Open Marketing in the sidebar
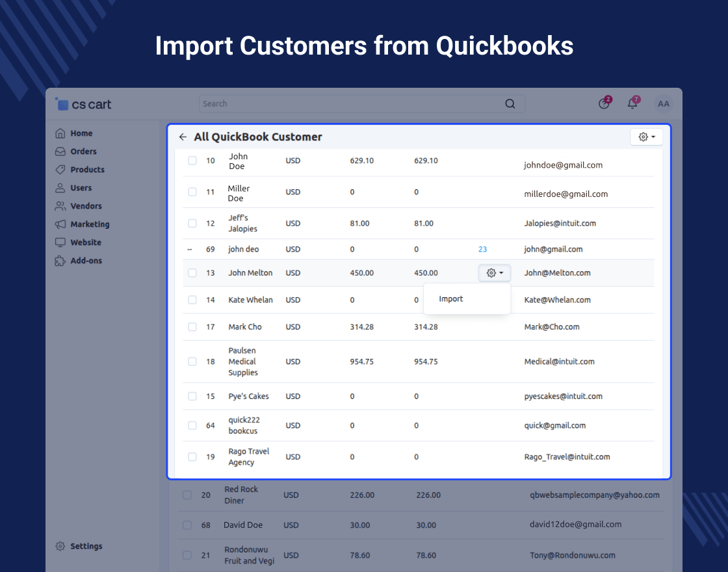 (90, 224)
